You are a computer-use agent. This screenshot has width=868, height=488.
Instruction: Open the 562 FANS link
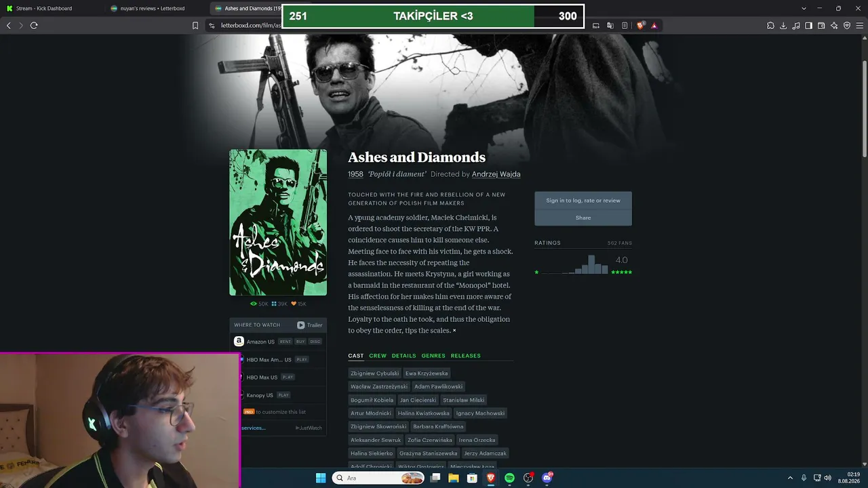pos(620,243)
